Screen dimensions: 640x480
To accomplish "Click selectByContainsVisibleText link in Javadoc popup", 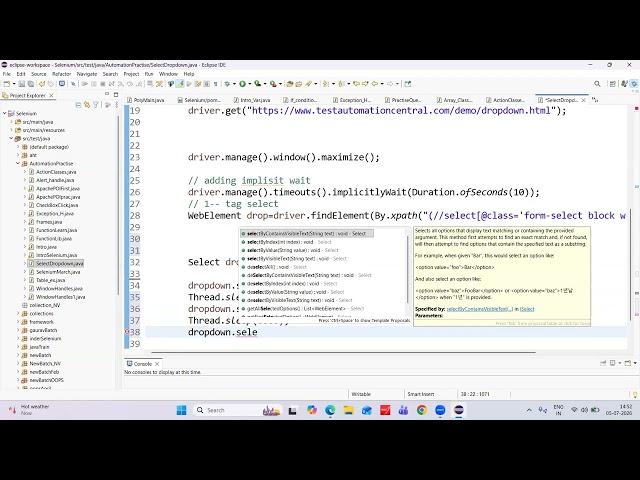I will coord(480,309).
